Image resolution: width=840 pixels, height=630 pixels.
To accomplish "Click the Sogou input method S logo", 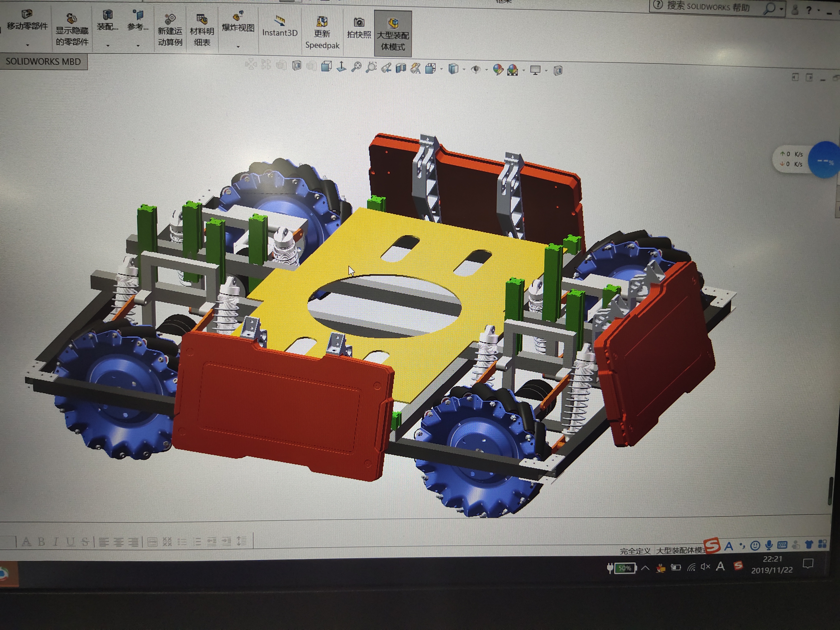I will pyautogui.click(x=712, y=545).
